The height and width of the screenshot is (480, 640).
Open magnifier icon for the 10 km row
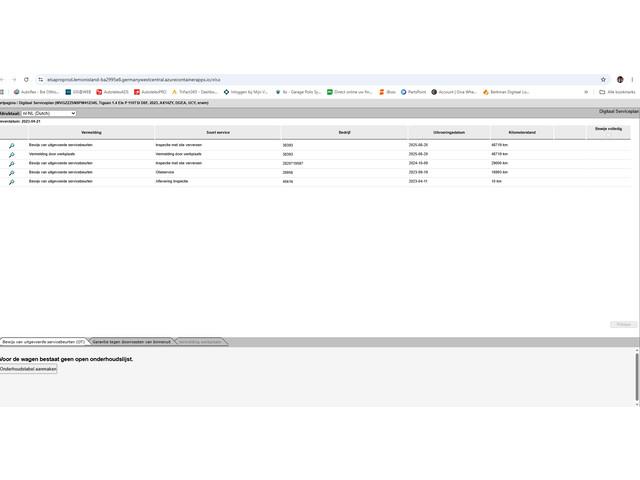click(11, 182)
